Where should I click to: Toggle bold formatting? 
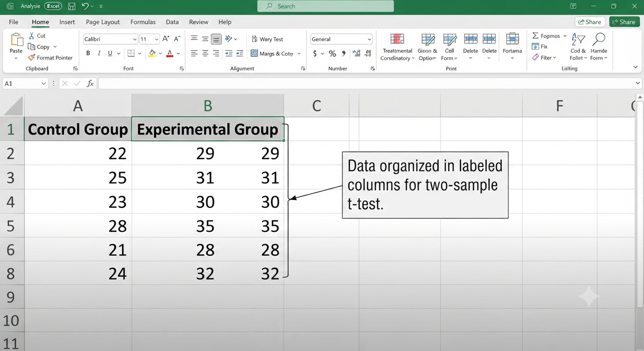(88, 53)
